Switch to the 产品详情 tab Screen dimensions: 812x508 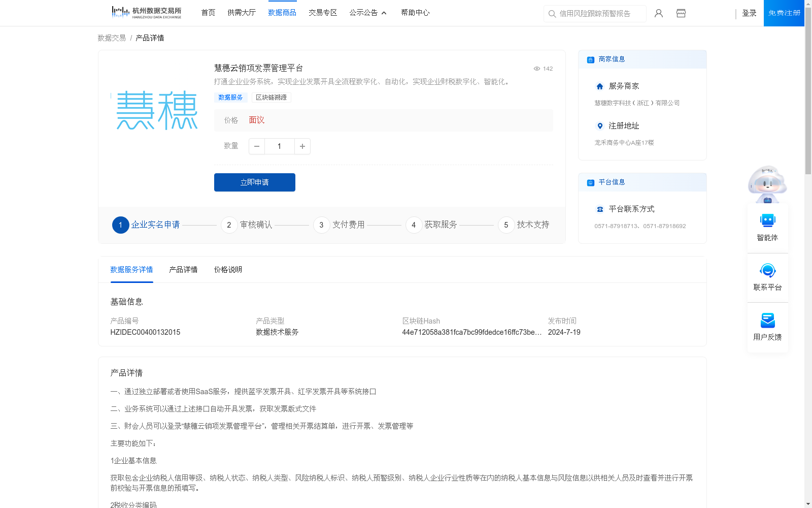(x=183, y=270)
